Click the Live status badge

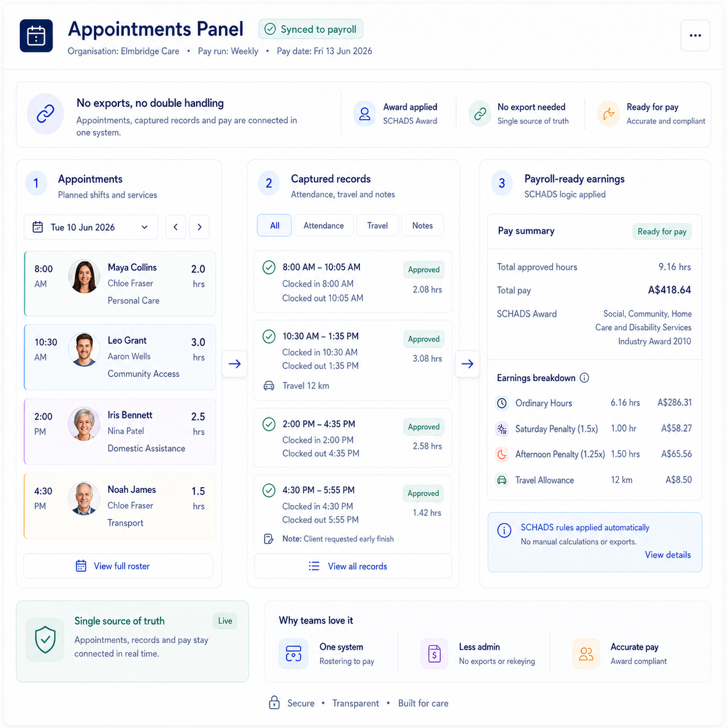tap(225, 621)
